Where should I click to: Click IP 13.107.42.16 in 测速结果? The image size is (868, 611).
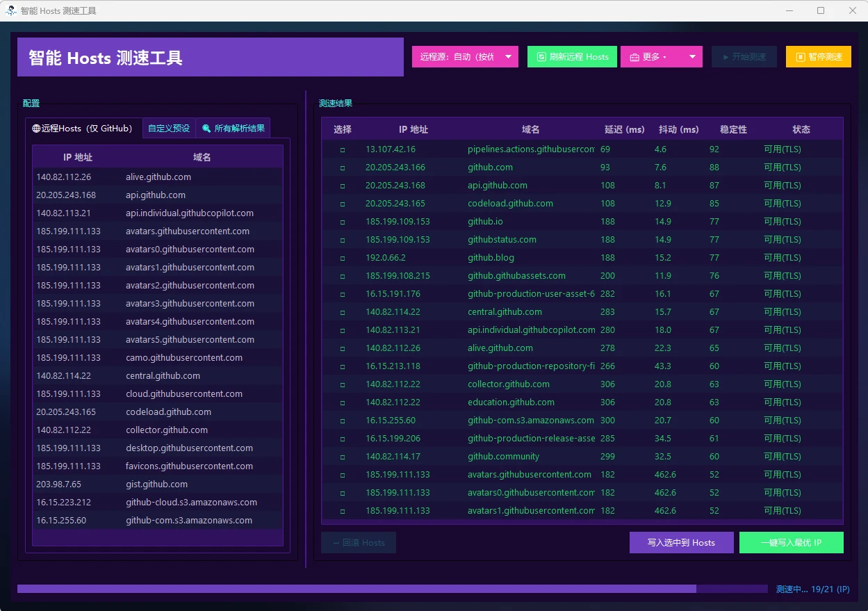391,149
